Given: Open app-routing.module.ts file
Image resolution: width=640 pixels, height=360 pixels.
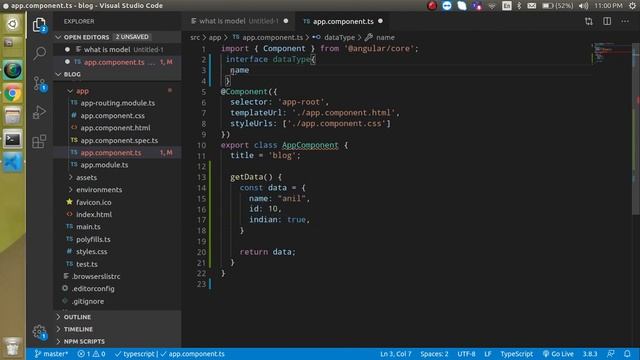Looking at the screenshot, I should [118, 103].
